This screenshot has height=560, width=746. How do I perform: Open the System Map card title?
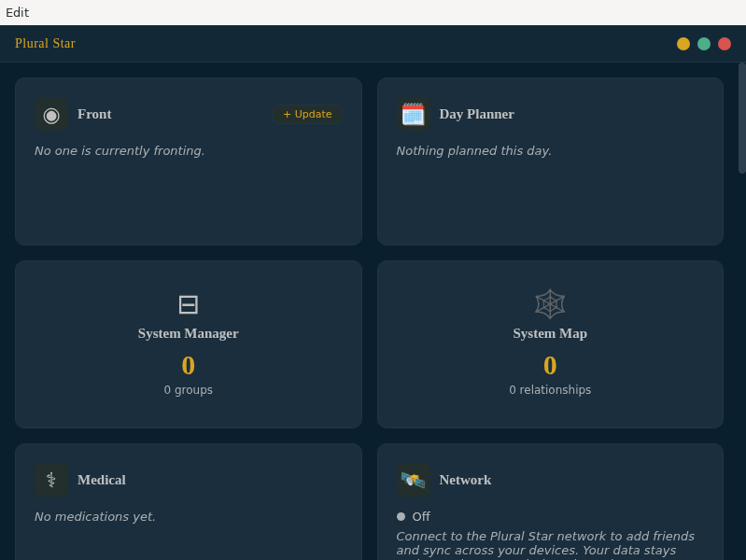pyautogui.click(x=550, y=333)
